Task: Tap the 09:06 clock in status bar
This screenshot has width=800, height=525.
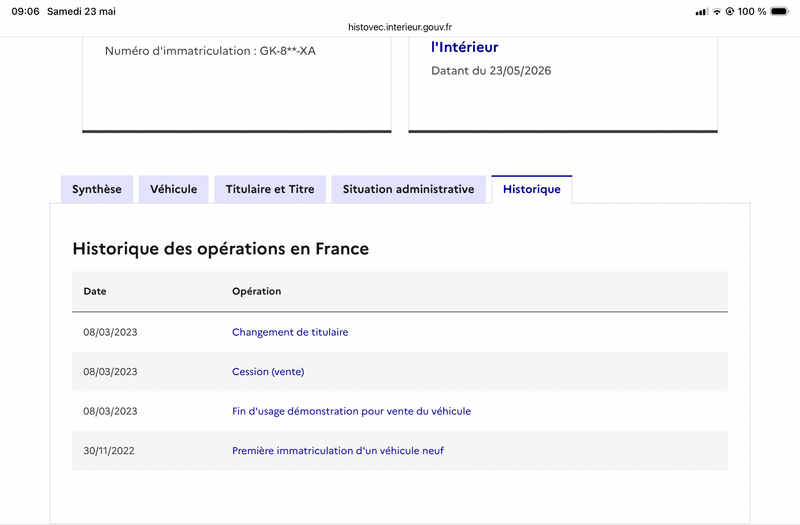Action: pos(26,11)
